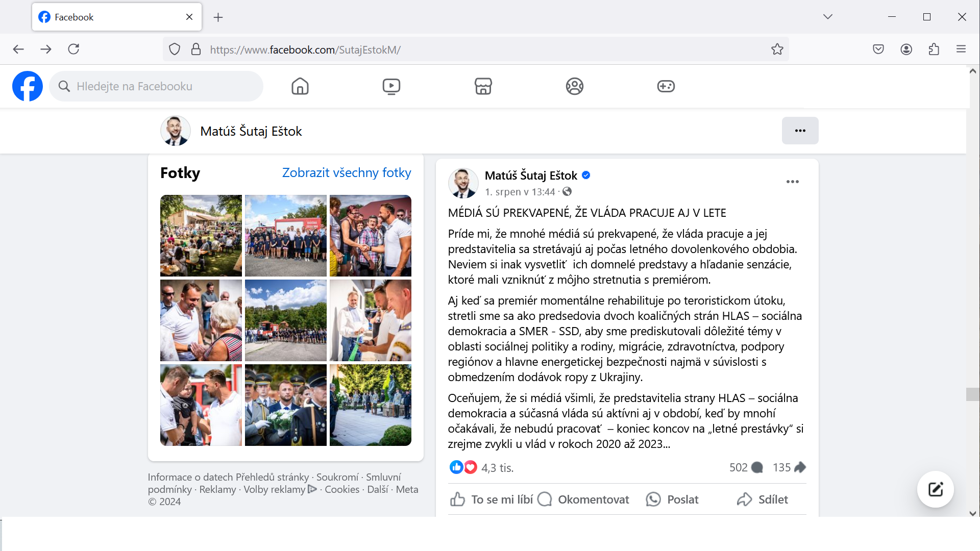Open Facebook Home icon
This screenshot has width=980, height=551.
pyautogui.click(x=300, y=86)
